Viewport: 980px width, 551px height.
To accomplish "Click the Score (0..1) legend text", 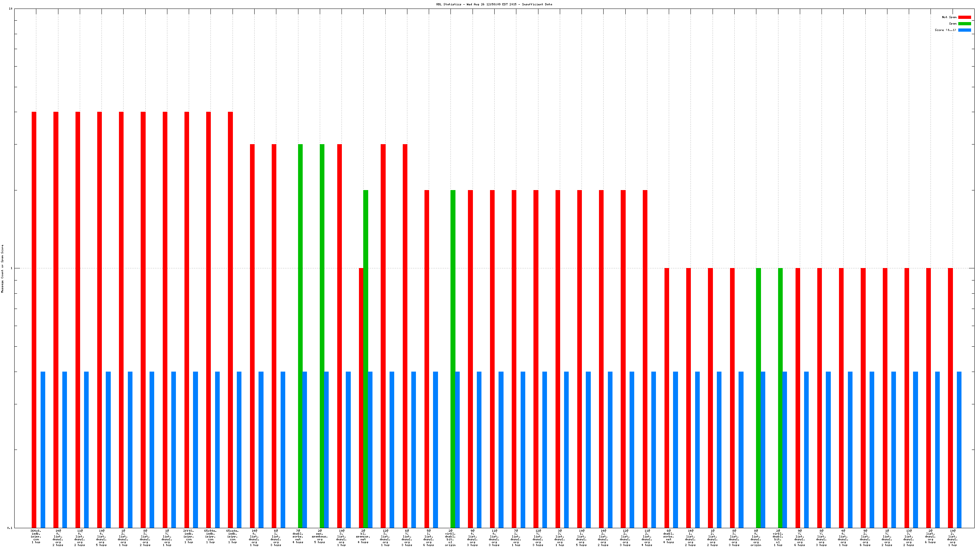I will tap(945, 30).
